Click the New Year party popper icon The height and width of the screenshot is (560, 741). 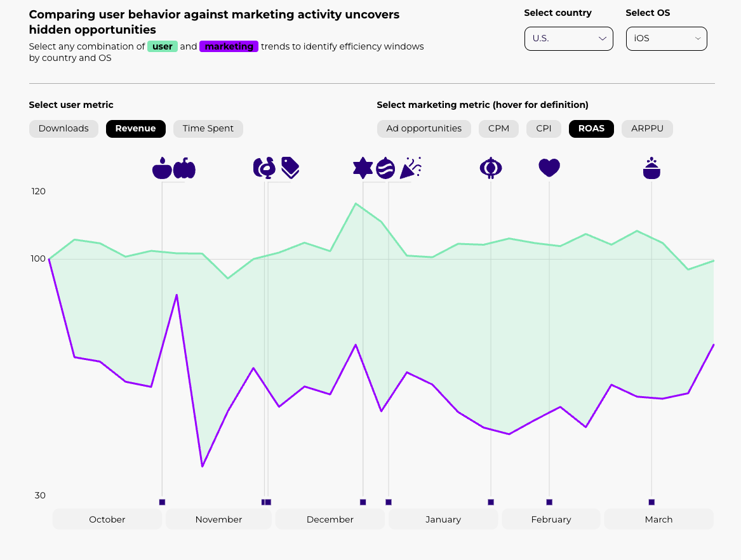coord(411,168)
